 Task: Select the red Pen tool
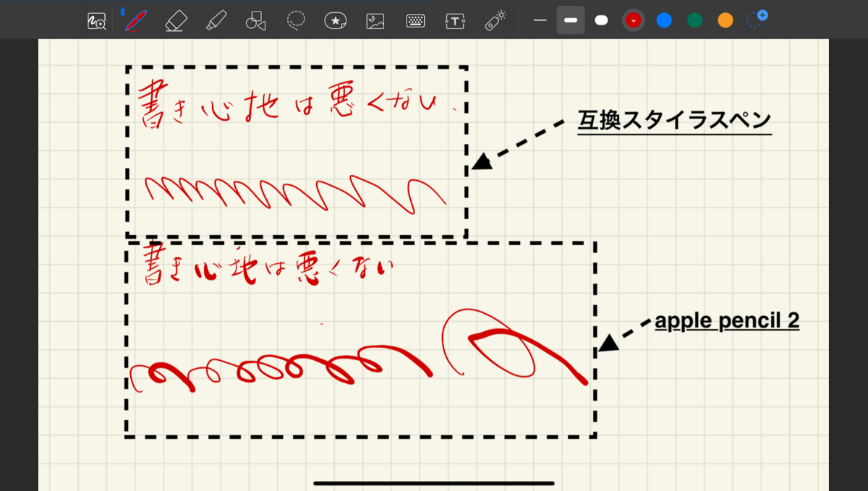137,20
